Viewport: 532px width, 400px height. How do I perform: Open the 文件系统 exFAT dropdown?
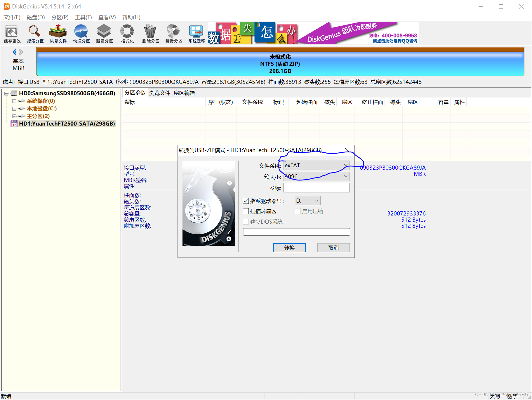317,165
